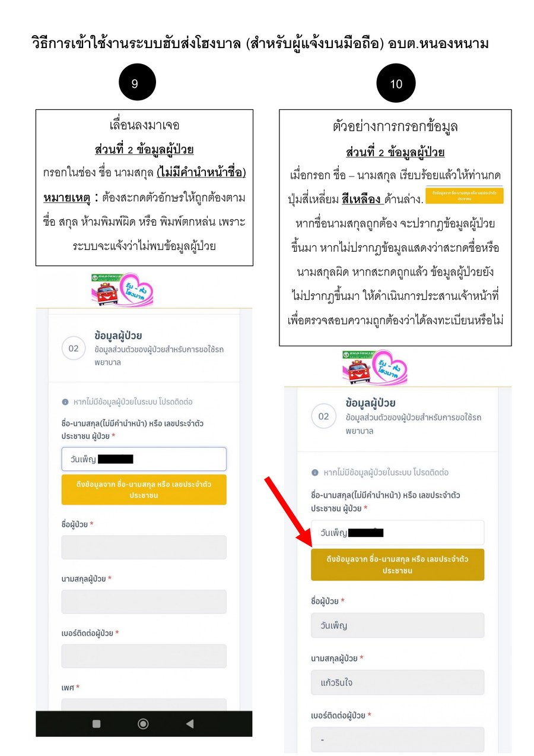Focus the name search field with วันเพ็ญ on left
The width and height of the screenshot is (534, 756).
[144, 459]
